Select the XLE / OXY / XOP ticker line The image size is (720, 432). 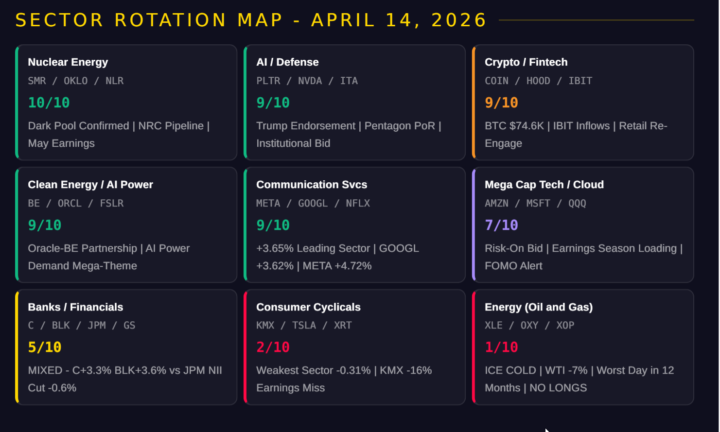coord(529,325)
